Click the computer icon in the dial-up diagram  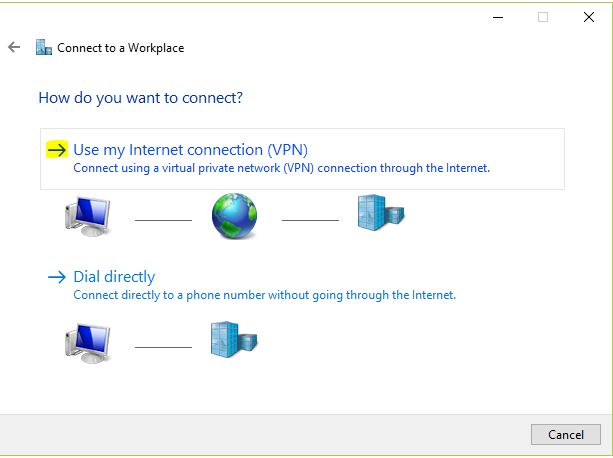click(x=88, y=344)
